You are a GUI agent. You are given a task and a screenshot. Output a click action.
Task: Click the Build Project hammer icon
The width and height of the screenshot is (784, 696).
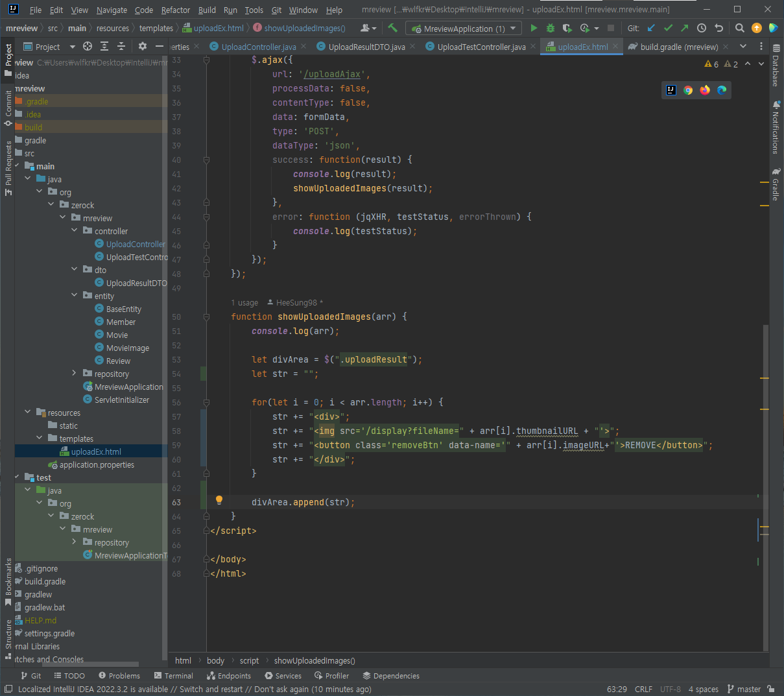[392, 28]
